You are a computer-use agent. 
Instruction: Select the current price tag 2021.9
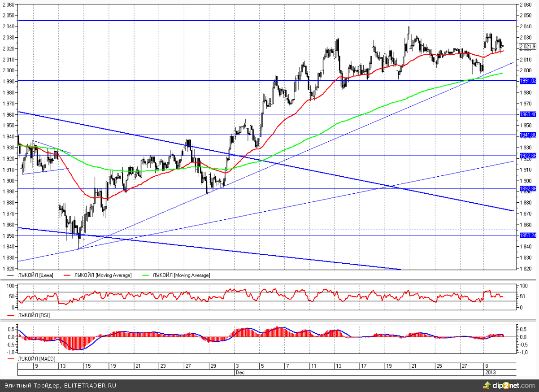coord(527,46)
